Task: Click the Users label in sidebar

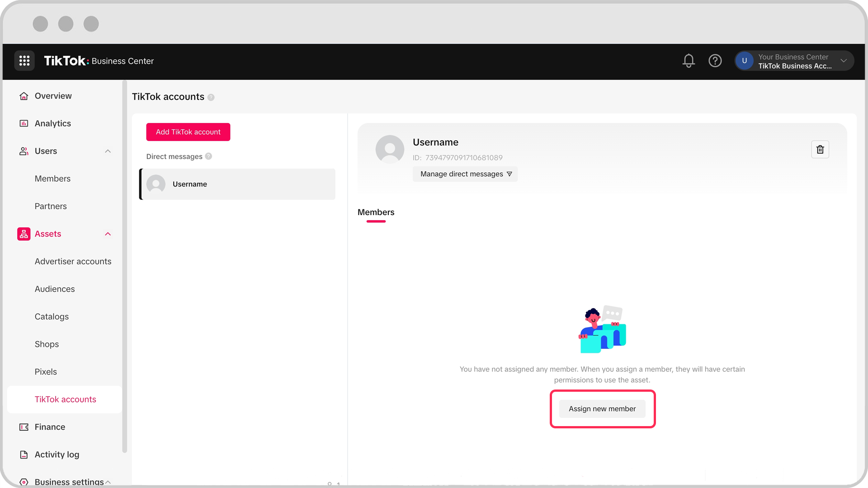Action: [x=46, y=151]
